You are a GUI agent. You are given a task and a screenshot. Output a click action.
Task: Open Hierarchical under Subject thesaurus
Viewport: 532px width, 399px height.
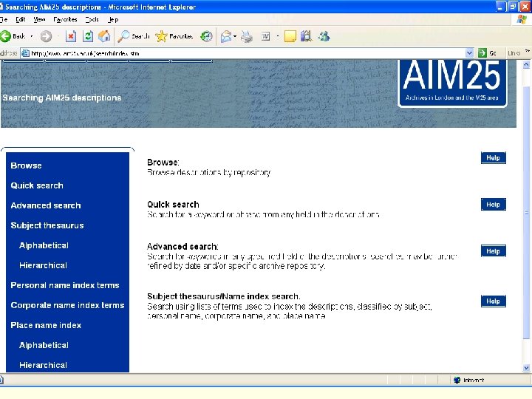coord(43,265)
